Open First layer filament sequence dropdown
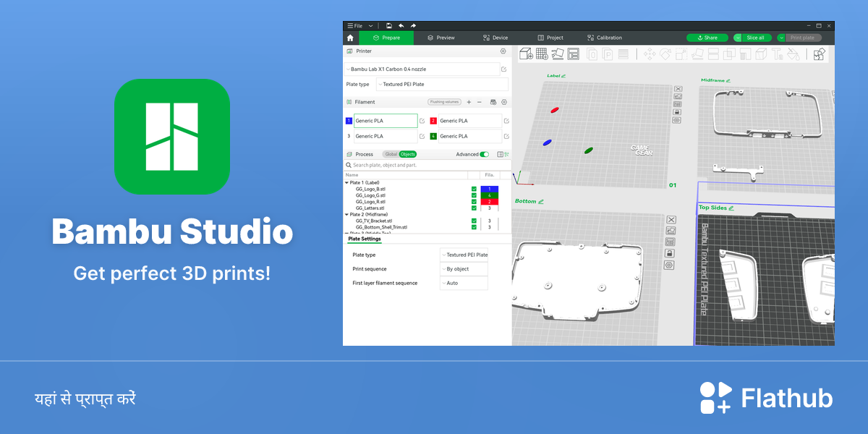The height and width of the screenshot is (434, 868). point(464,283)
